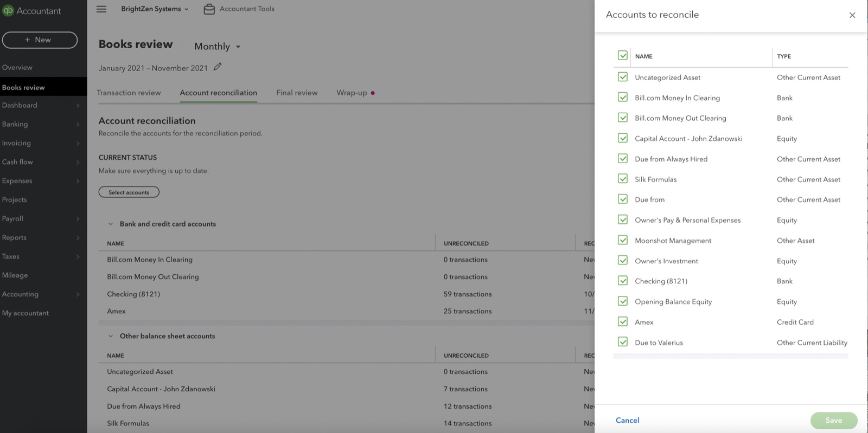This screenshot has height=433, width=868.
Task: Toggle the select-all checkbox beside NAME
Action: [623, 56]
